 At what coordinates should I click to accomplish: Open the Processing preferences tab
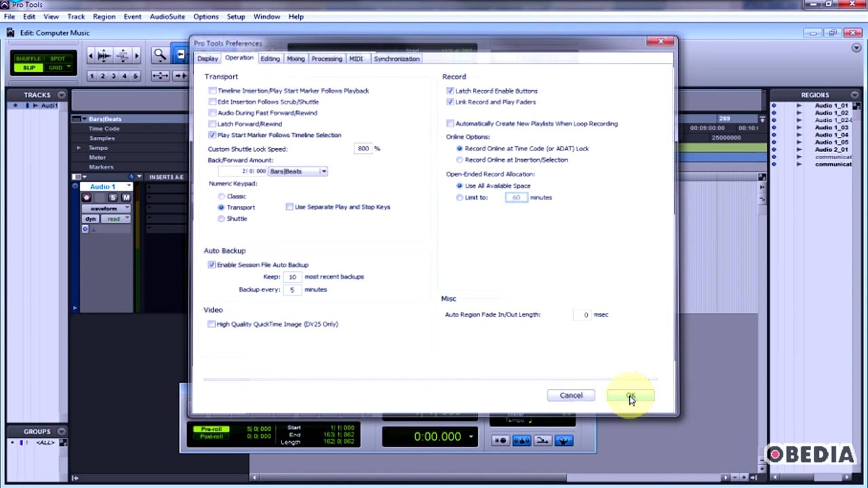[x=327, y=59]
